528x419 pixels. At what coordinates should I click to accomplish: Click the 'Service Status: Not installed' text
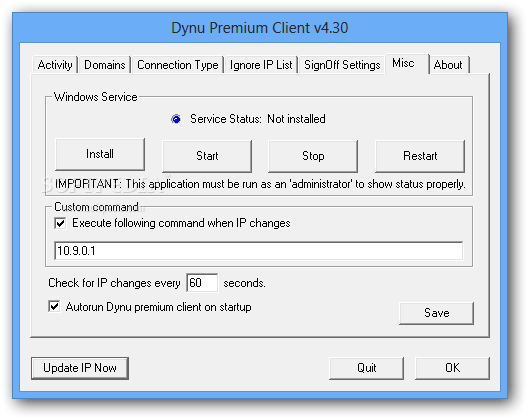(x=258, y=119)
